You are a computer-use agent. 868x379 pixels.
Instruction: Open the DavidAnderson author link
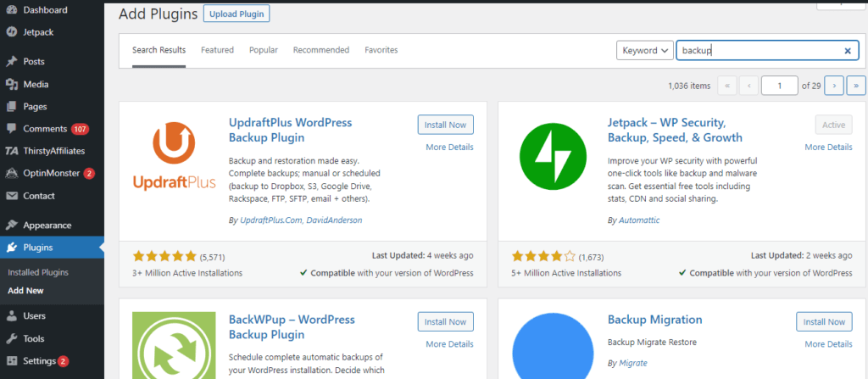coord(334,220)
